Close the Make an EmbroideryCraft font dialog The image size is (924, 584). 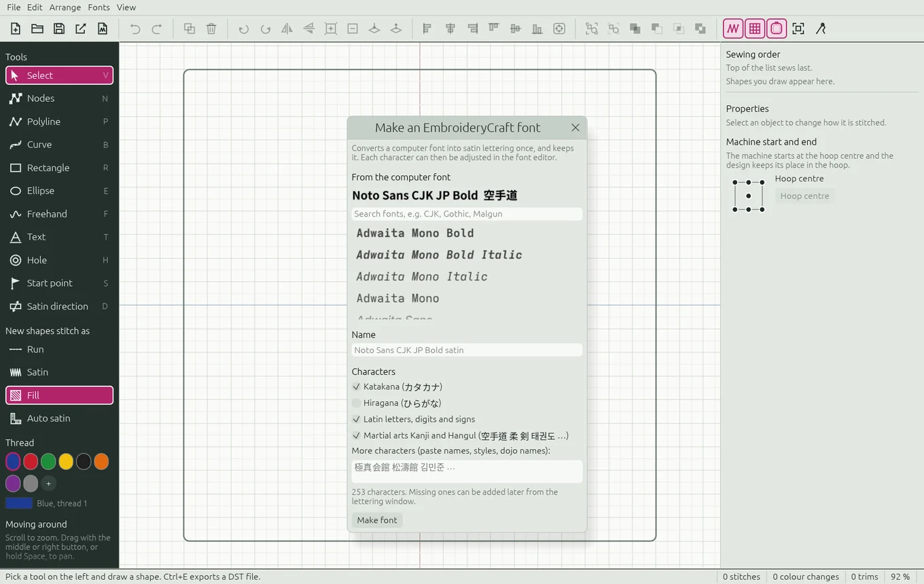pyautogui.click(x=575, y=128)
